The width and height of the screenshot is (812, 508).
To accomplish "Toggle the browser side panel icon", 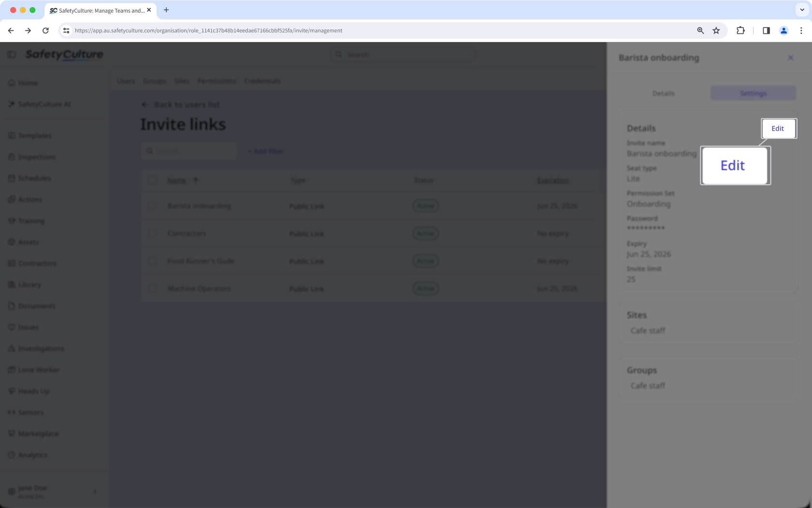I will pos(766,30).
